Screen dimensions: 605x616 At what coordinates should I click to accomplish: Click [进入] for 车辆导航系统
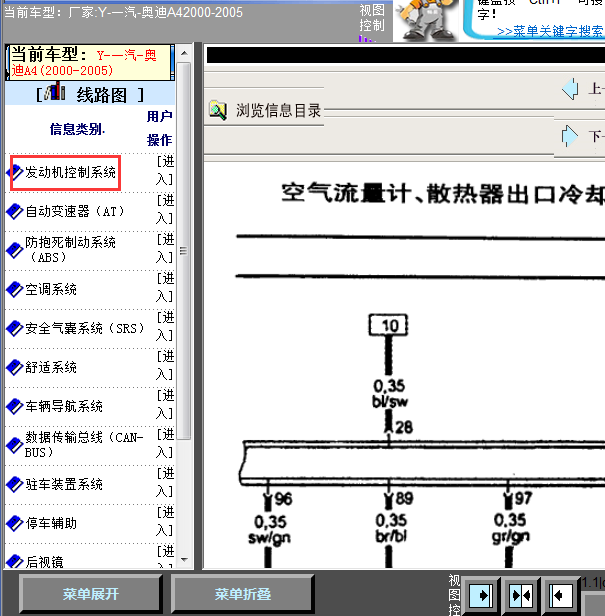[165, 405]
